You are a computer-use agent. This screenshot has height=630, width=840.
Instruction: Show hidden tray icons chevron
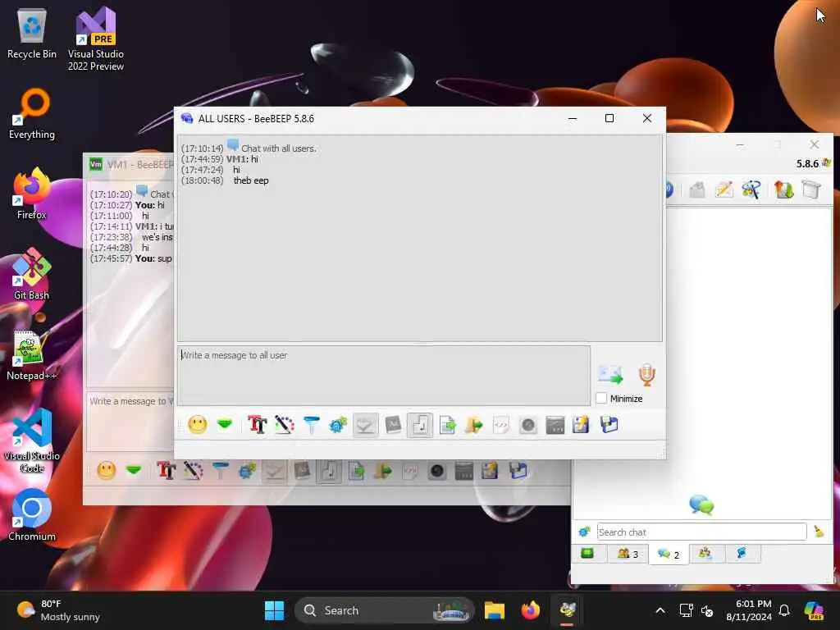click(660, 610)
